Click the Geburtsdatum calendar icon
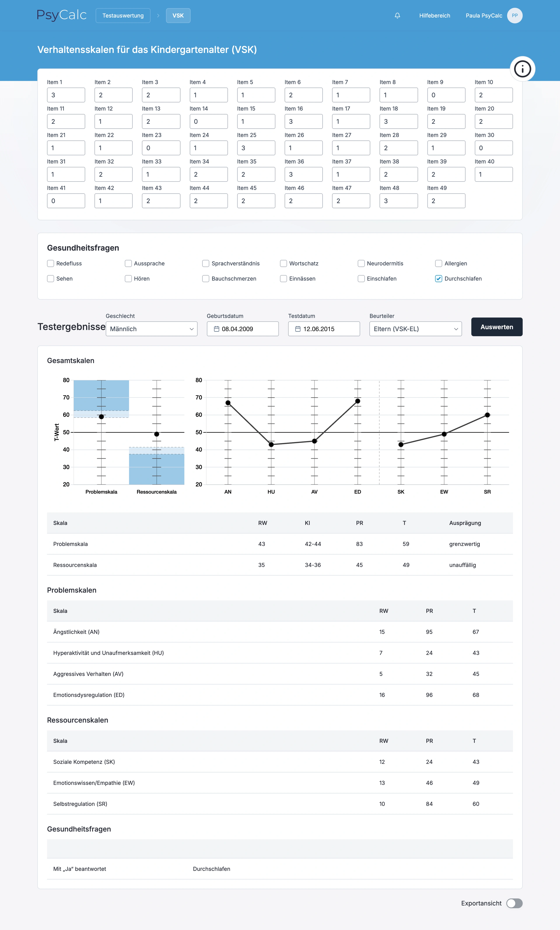The width and height of the screenshot is (560, 930). [x=217, y=329]
